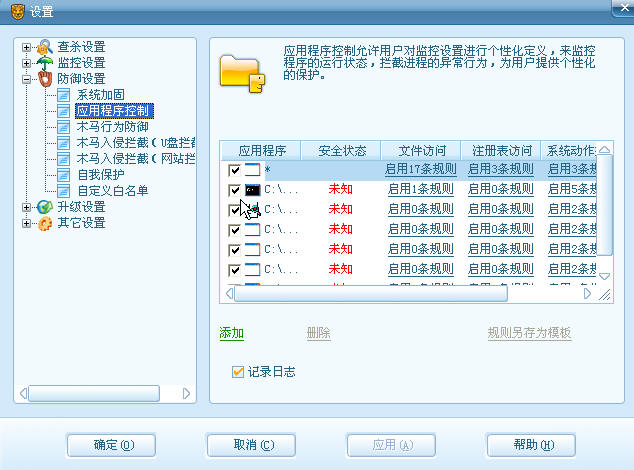Click the tiger logo in title bar
Screen dimensions: 634x470
click(x=17, y=11)
